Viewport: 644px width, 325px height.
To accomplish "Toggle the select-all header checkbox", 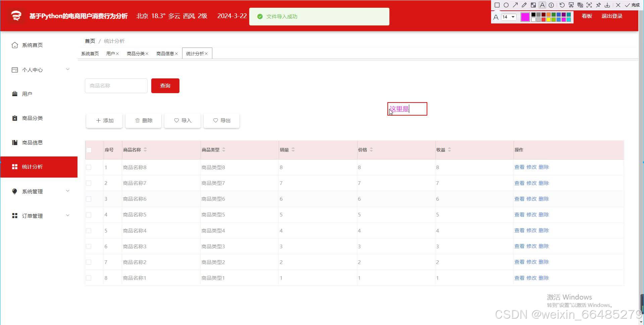I will click(x=89, y=150).
